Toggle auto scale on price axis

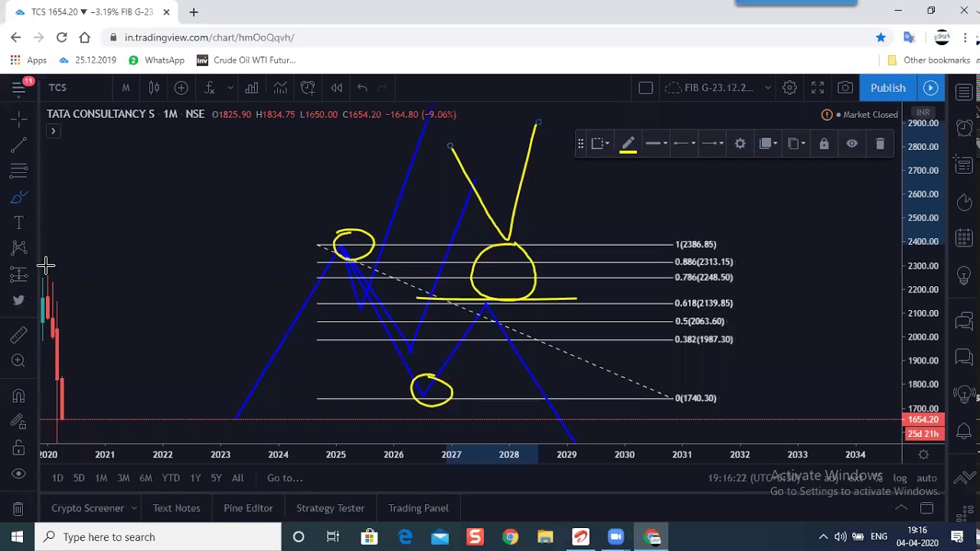click(926, 478)
